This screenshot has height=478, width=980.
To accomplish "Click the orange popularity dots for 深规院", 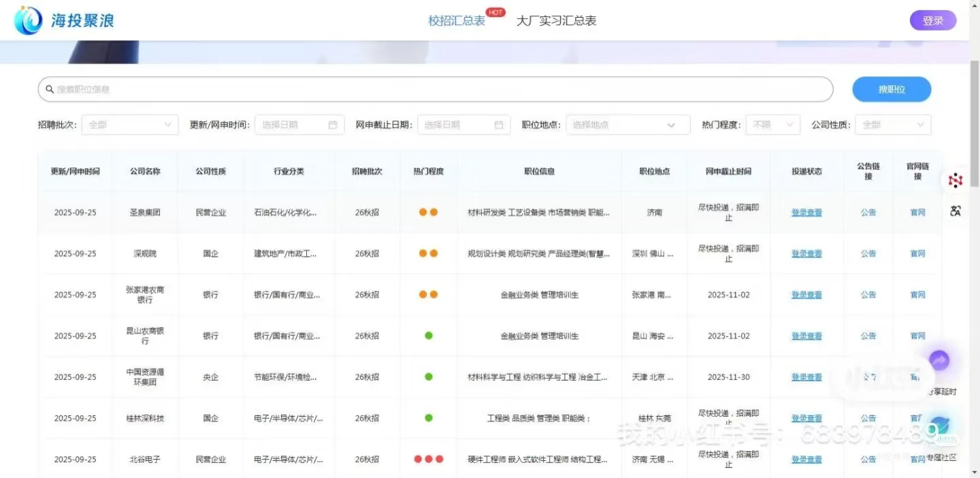I will click(428, 253).
